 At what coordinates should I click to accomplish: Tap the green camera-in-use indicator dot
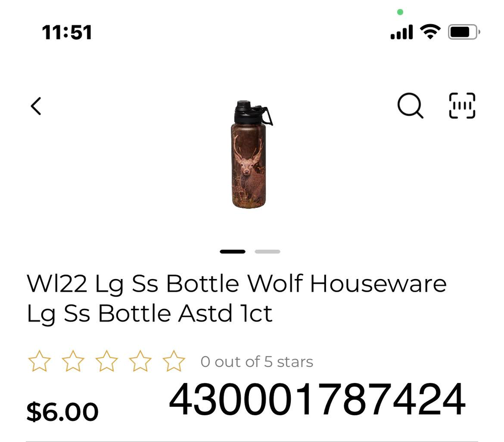400,12
